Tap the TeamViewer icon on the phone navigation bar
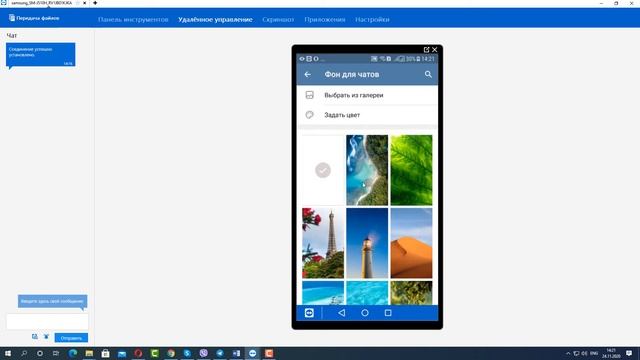 (309, 313)
